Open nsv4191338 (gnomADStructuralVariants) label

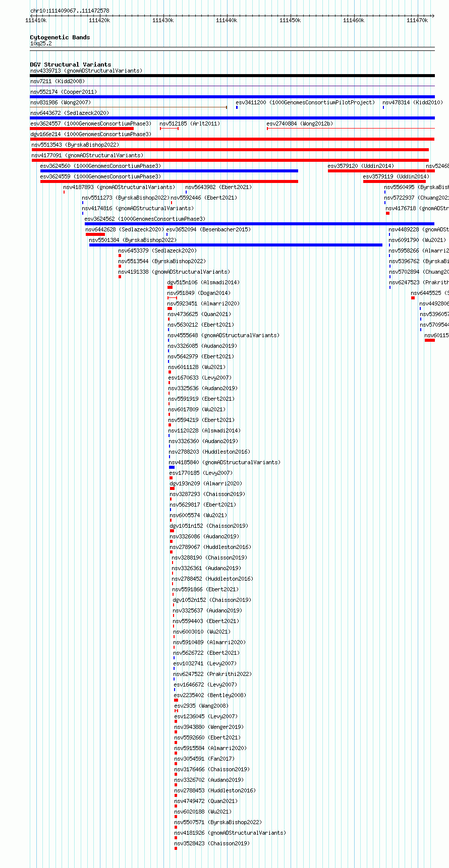point(174,272)
